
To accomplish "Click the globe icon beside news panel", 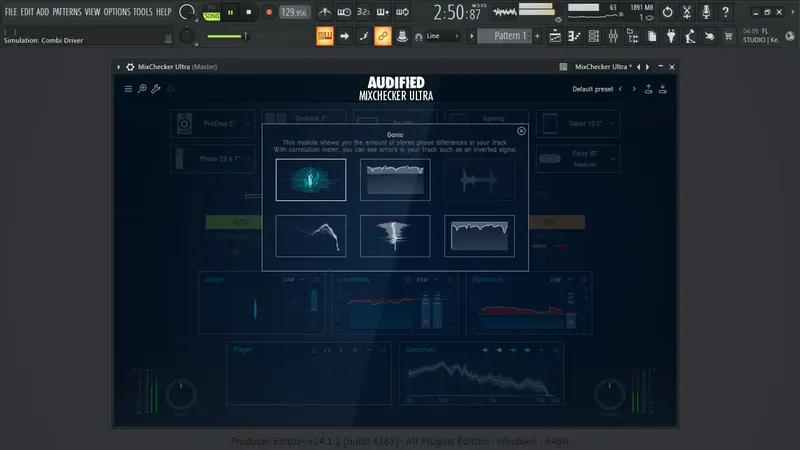I will pos(790,36).
